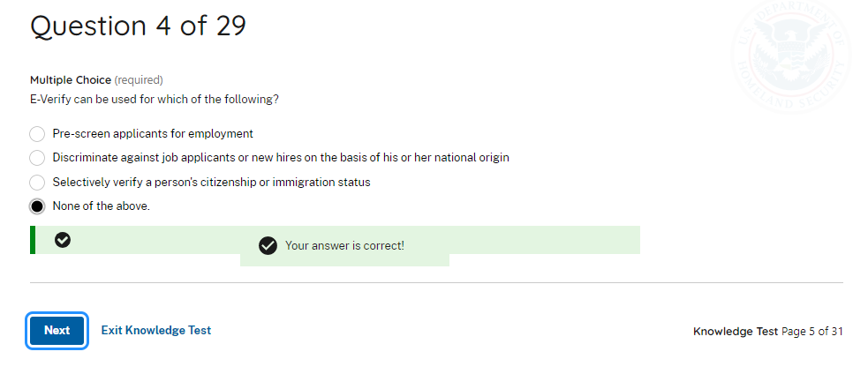Click the 'E-Verify can be used for' question text
Screen dimensions: 868x374
(x=155, y=99)
